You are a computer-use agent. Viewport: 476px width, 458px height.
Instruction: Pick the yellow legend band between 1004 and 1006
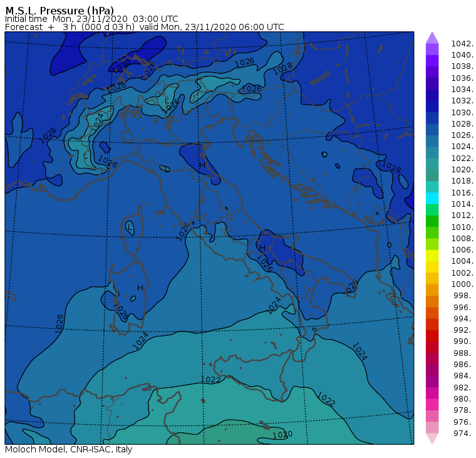pos(432,256)
